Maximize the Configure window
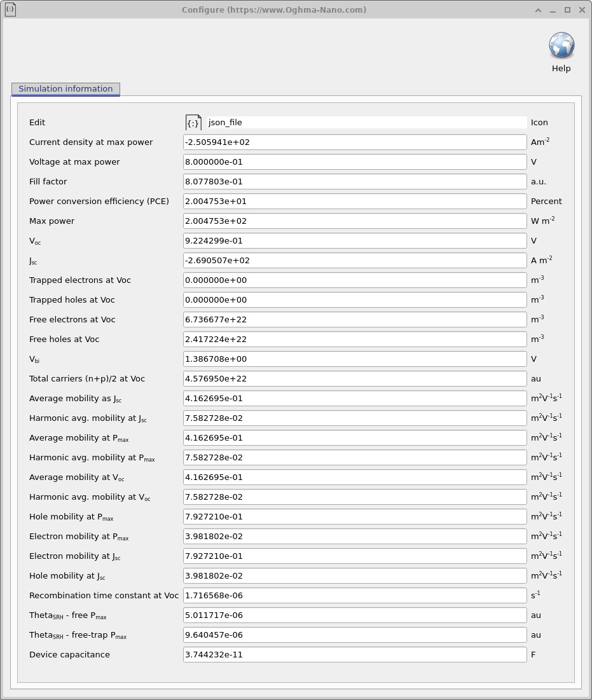This screenshot has width=592, height=700. click(x=567, y=10)
